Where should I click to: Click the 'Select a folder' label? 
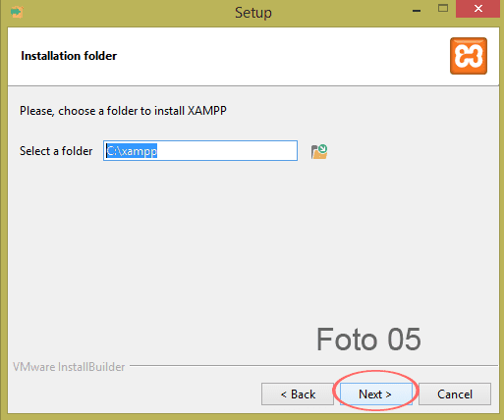56,151
